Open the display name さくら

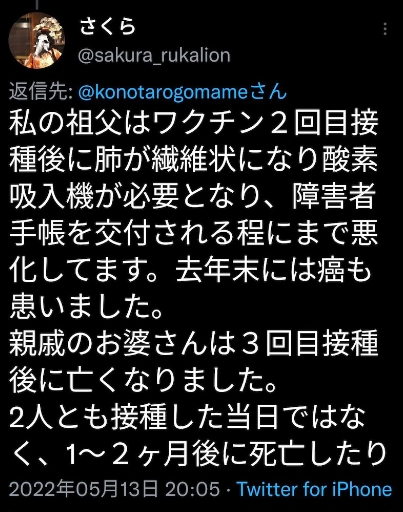tap(108, 26)
